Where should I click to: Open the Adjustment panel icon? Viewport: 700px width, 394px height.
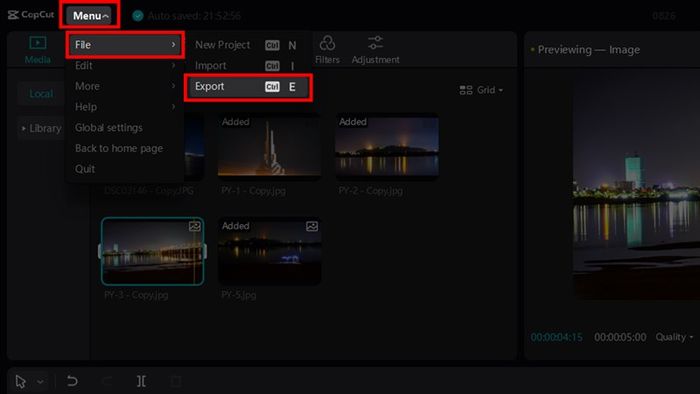[375, 43]
